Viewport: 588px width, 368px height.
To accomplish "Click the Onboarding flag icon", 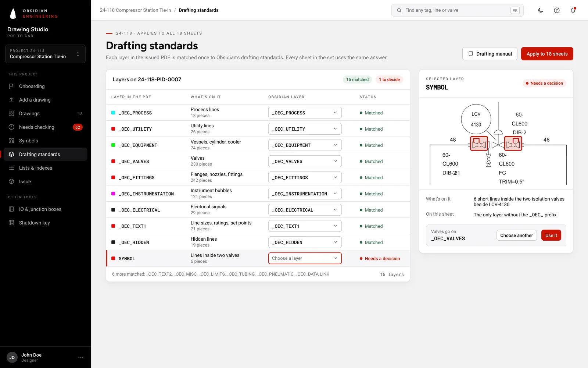I will (x=11, y=86).
